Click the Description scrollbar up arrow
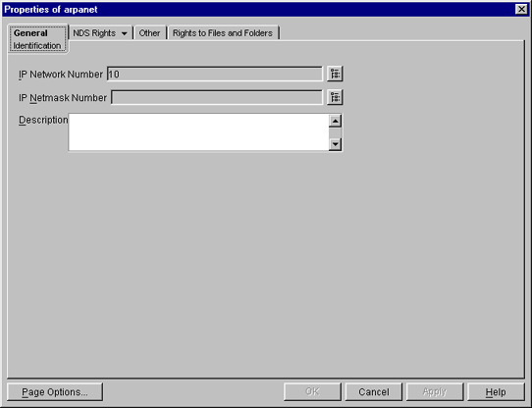 [336, 121]
